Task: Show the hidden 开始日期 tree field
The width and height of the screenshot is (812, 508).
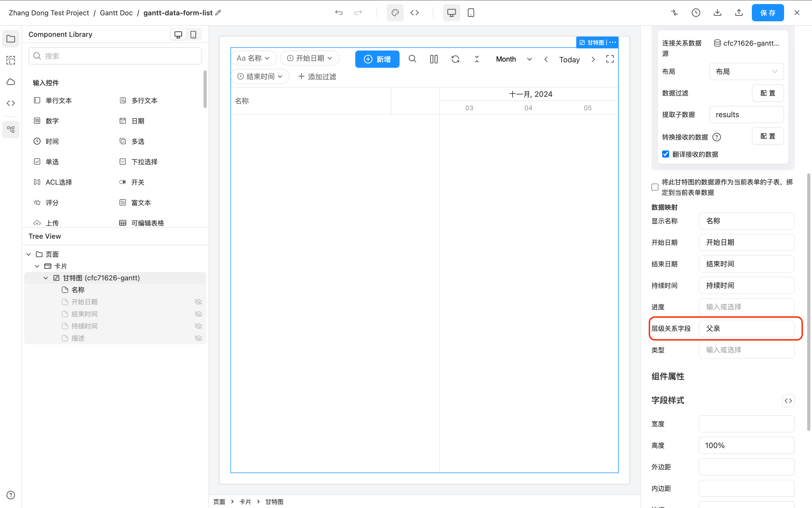Action: 198,302
